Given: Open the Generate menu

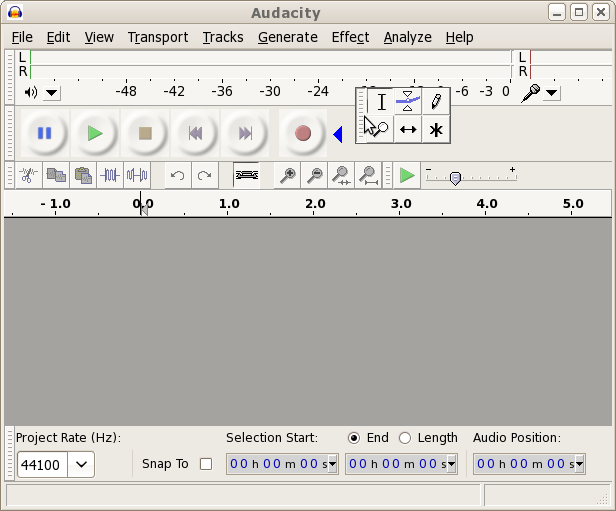Looking at the screenshot, I should click(288, 37).
